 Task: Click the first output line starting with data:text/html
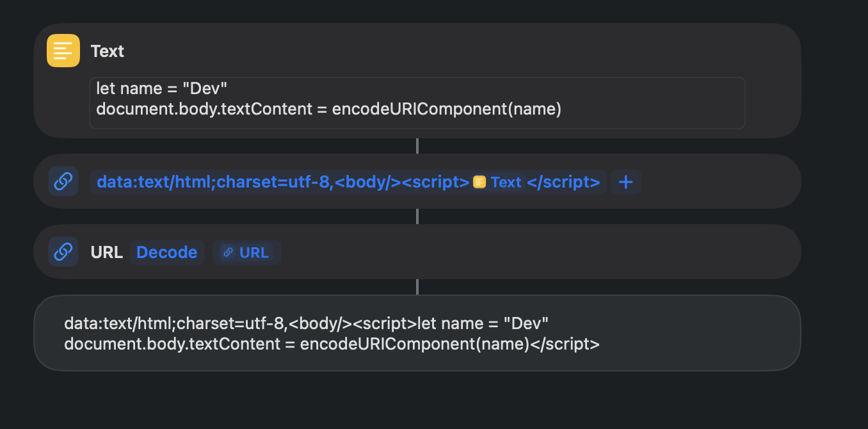pos(306,323)
